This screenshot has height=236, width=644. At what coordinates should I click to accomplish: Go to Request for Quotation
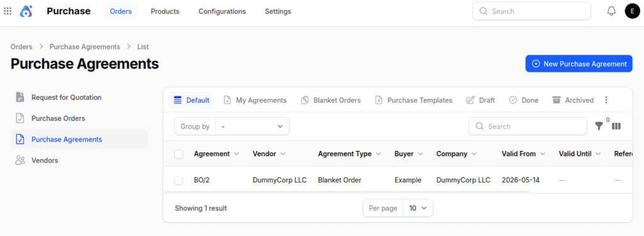point(79,98)
